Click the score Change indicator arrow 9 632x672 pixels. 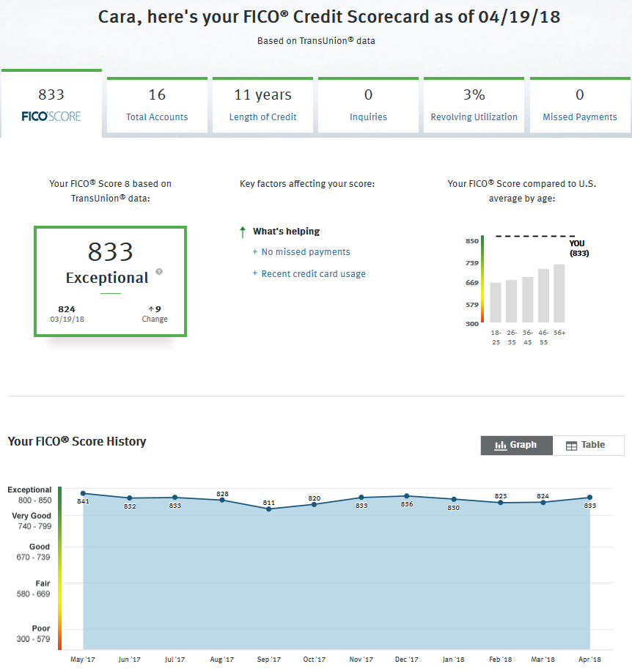coord(155,309)
